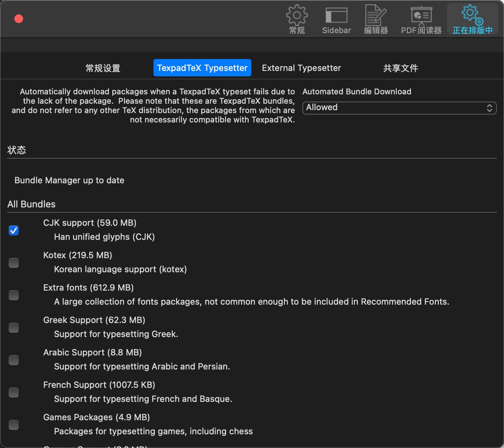This screenshot has width=504, height=448.
Task: Click the 'Korean language support (kotex)' description
Action: pos(120,269)
